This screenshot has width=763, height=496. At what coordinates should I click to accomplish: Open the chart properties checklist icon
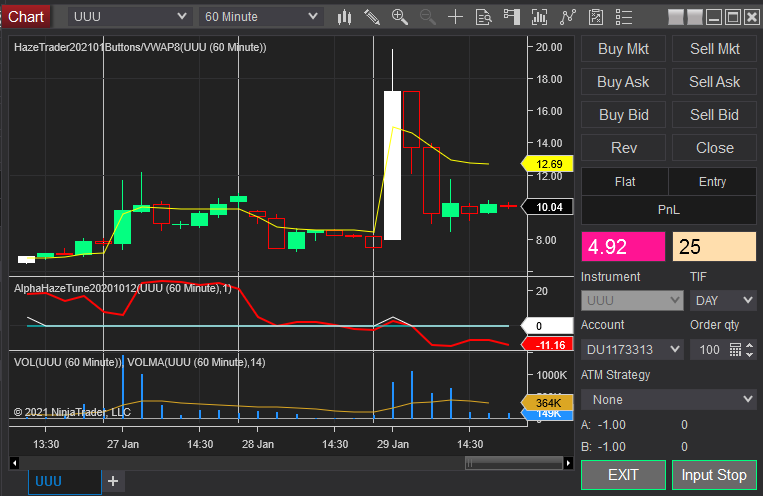point(596,17)
